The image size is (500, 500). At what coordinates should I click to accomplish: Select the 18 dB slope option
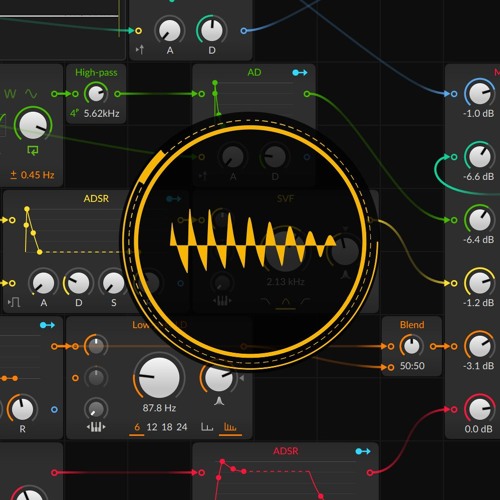click(167, 427)
